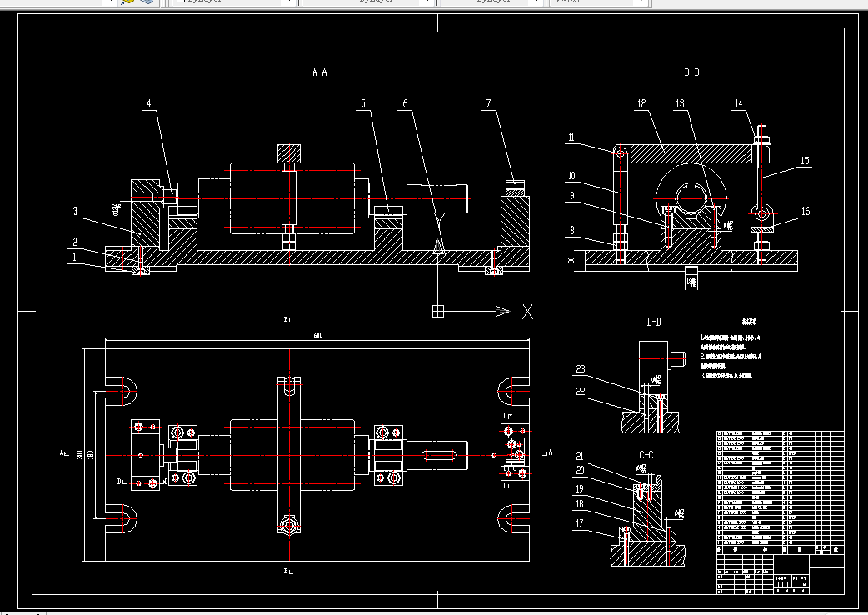Select part callout number 1
The height and width of the screenshot is (615, 868).
(74, 257)
